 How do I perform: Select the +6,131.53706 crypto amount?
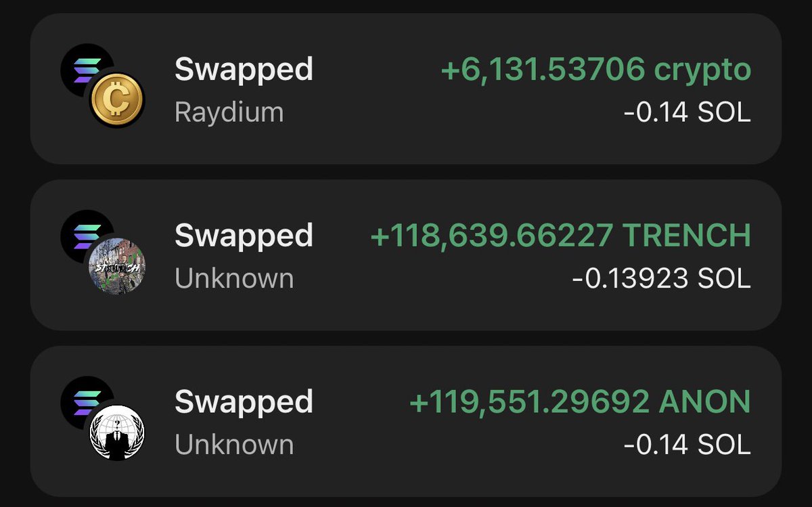pyautogui.click(x=595, y=70)
